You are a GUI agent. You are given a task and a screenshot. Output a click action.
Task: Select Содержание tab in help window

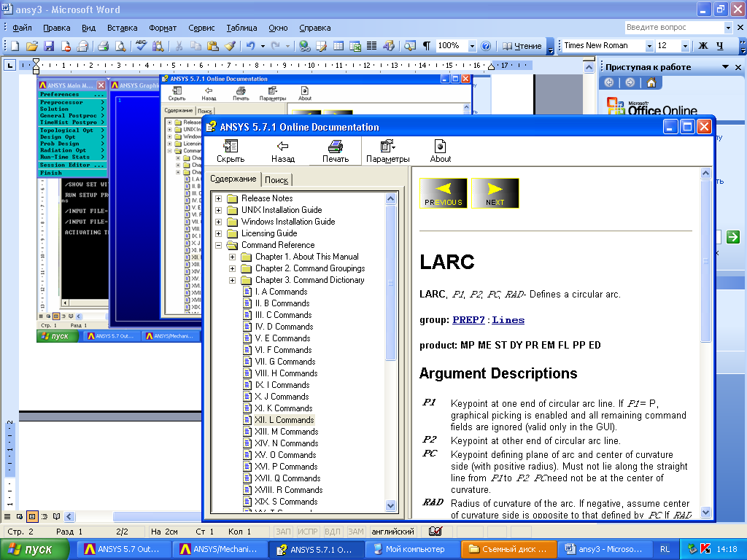point(233,179)
